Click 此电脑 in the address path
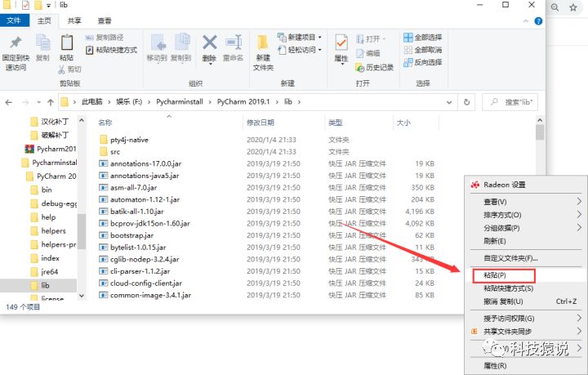The width and height of the screenshot is (588, 375). coord(91,101)
